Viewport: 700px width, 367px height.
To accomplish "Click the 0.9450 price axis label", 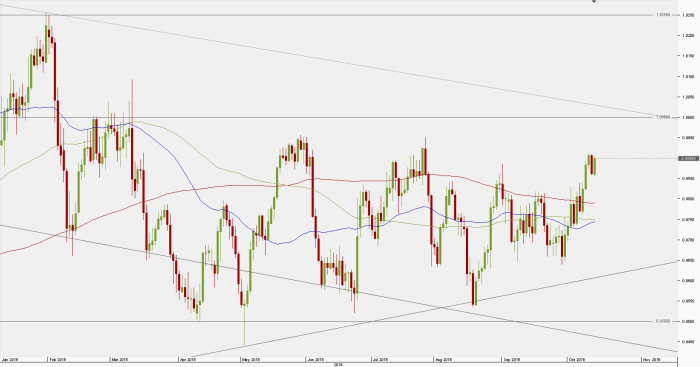I will pos(688,342).
